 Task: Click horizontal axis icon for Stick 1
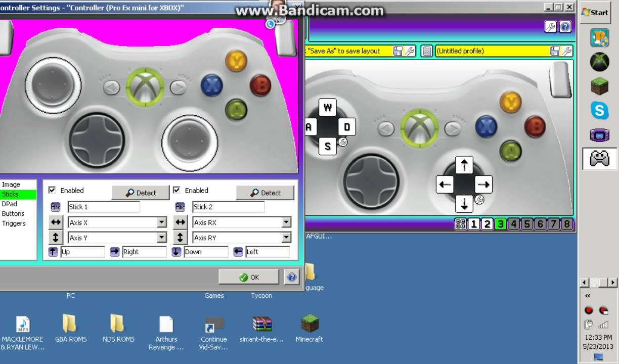coord(56,222)
